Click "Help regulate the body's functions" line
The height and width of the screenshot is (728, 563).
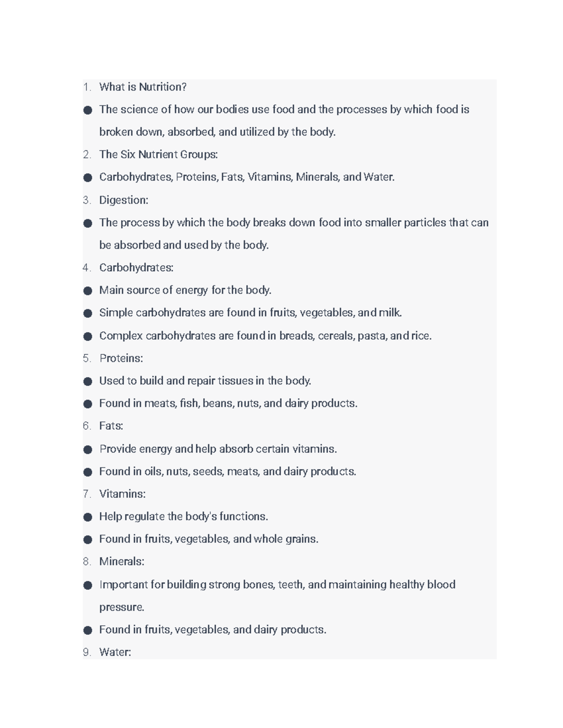(x=183, y=517)
